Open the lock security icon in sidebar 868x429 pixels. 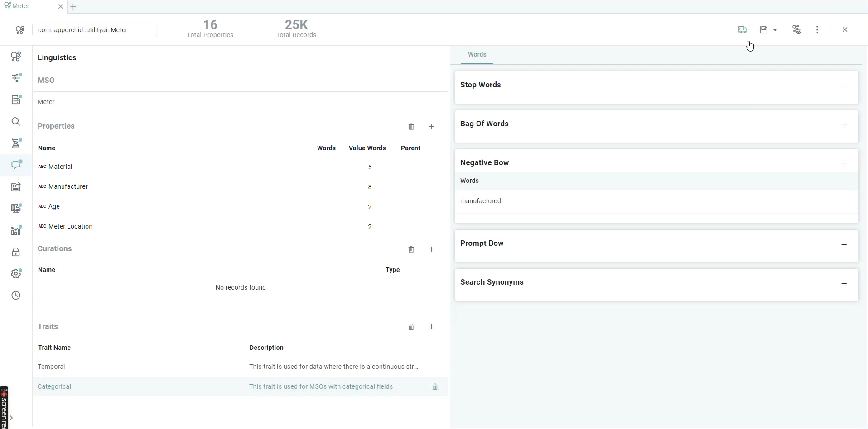pyautogui.click(x=16, y=252)
